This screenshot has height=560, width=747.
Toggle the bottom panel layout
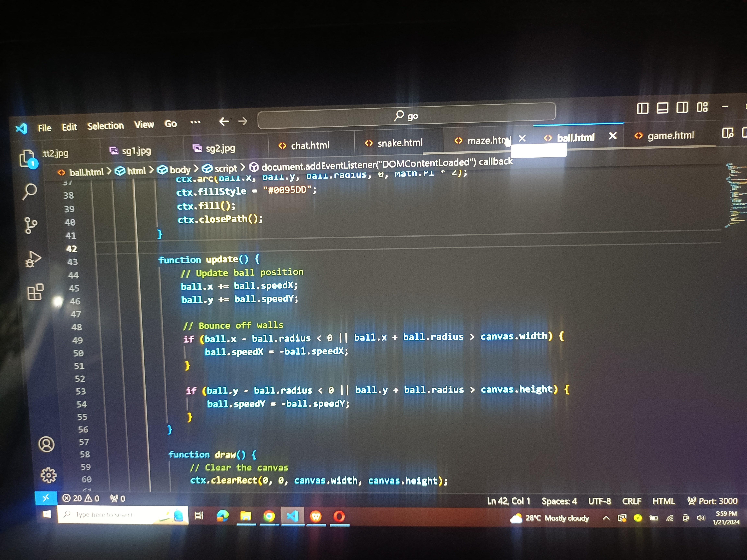tap(662, 108)
